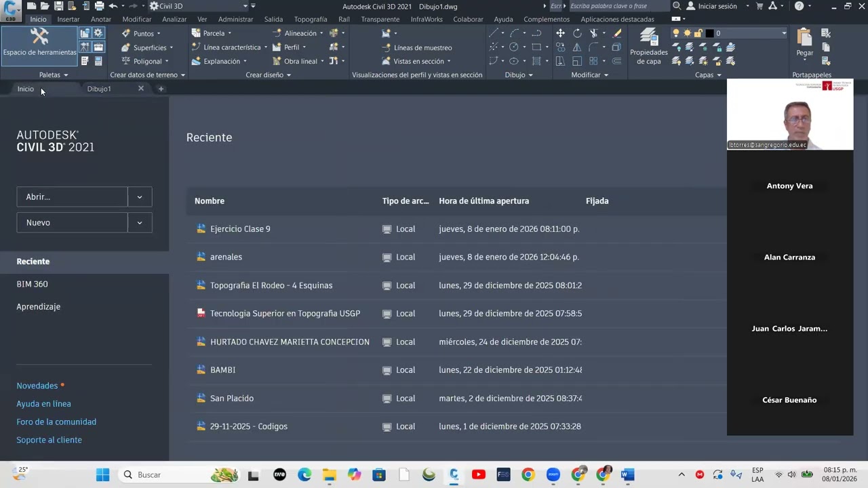Screen dimensions: 868x488
Task: Click the Abrir... button
Action: pyautogui.click(x=72, y=197)
